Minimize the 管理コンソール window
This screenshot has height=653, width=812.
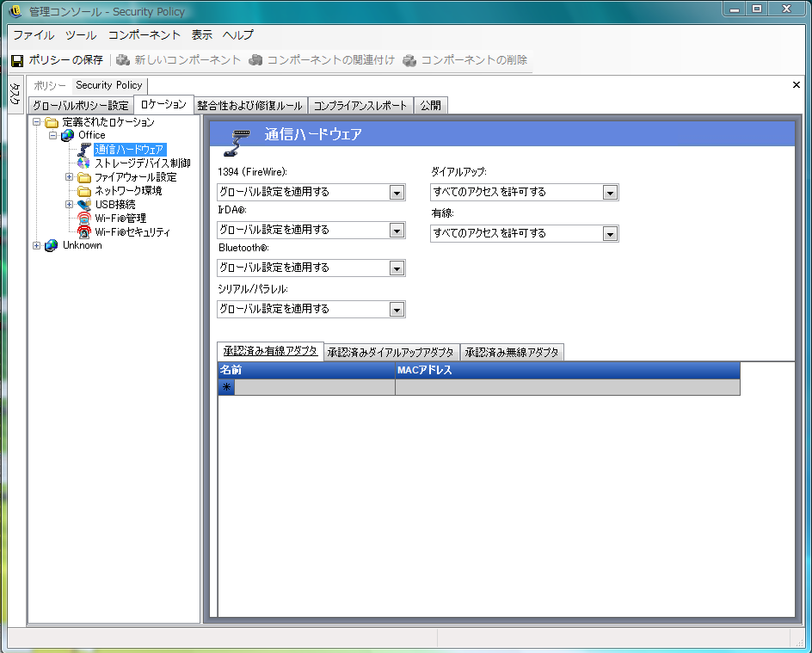tap(735, 9)
